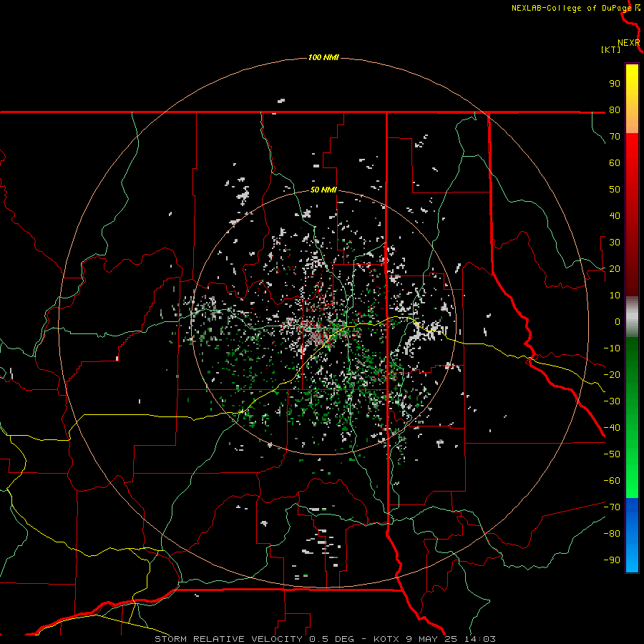644x644 pixels.
Task: Click the gray zero-velocity segment of color bar
Action: 632,317
